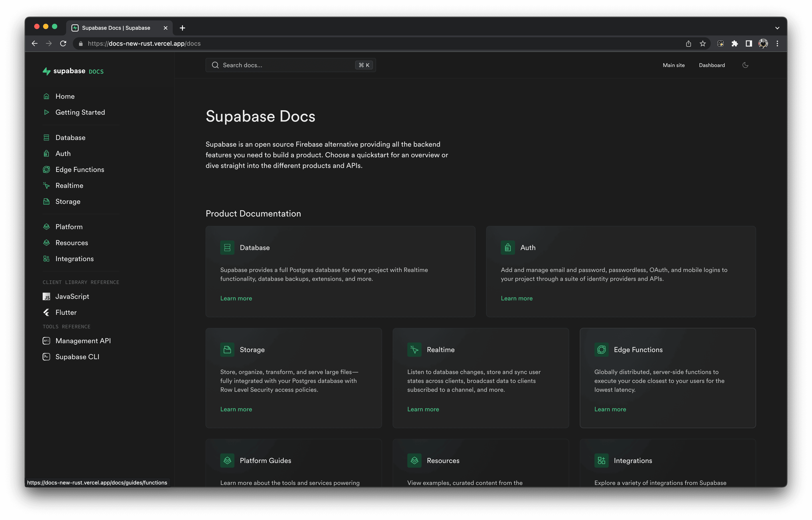Click the Flutter logo icon

point(47,312)
